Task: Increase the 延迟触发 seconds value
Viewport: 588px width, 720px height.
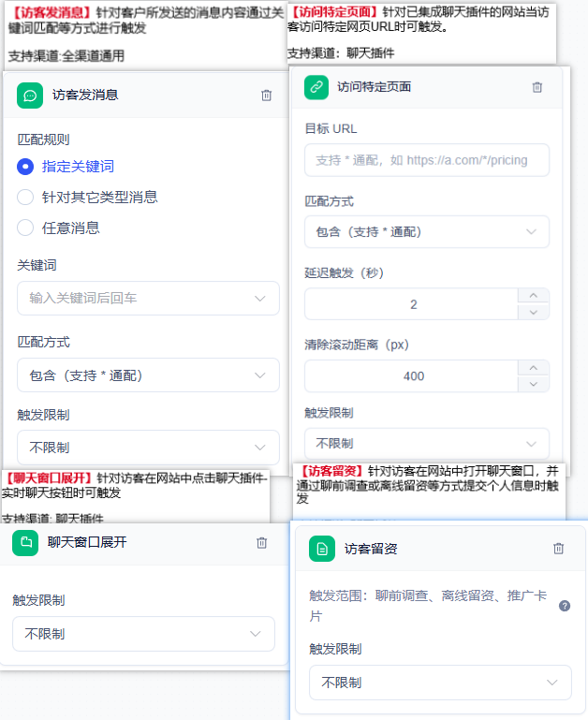Action: (x=534, y=296)
